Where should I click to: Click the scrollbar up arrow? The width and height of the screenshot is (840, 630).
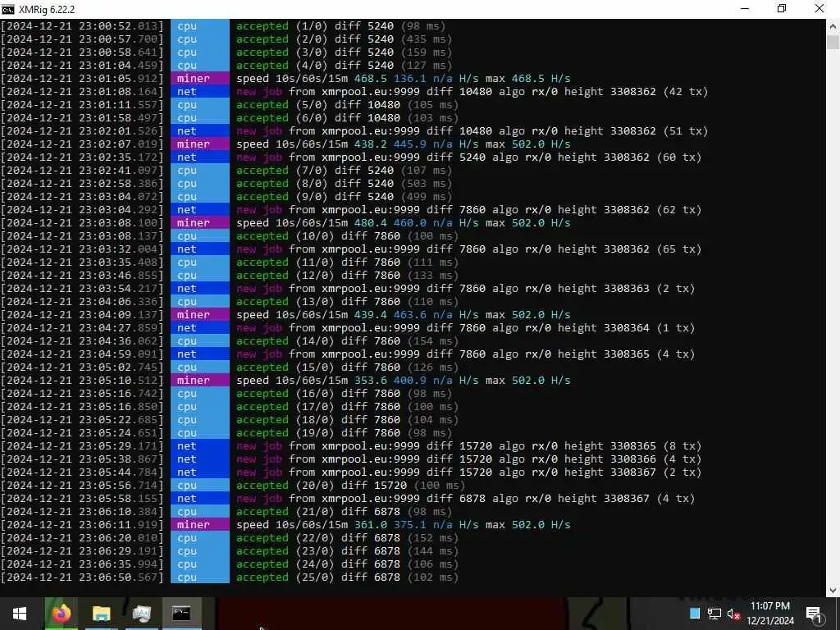coord(833,25)
